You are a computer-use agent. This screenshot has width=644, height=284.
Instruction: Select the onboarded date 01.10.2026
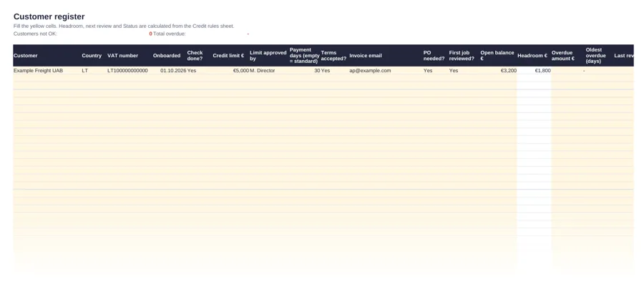point(173,71)
